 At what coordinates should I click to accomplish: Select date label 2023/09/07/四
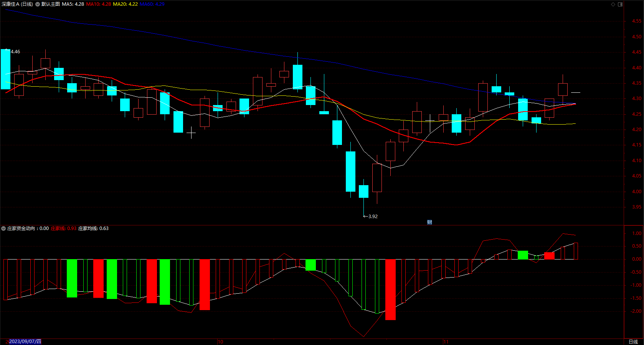(x=25, y=342)
